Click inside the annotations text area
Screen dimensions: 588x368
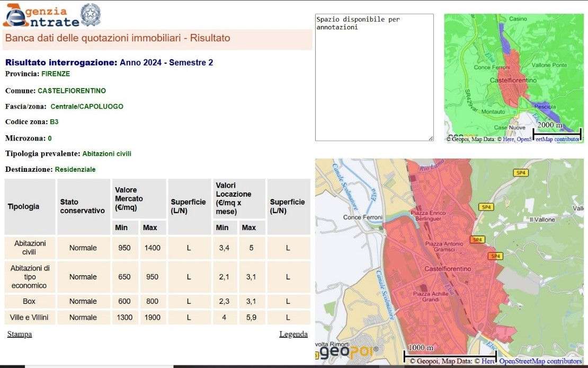click(374, 77)
